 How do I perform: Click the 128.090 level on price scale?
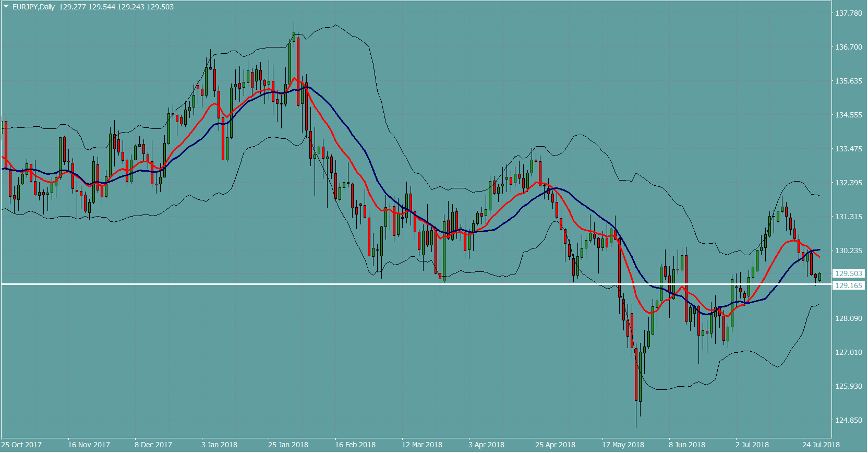[849, 318]
